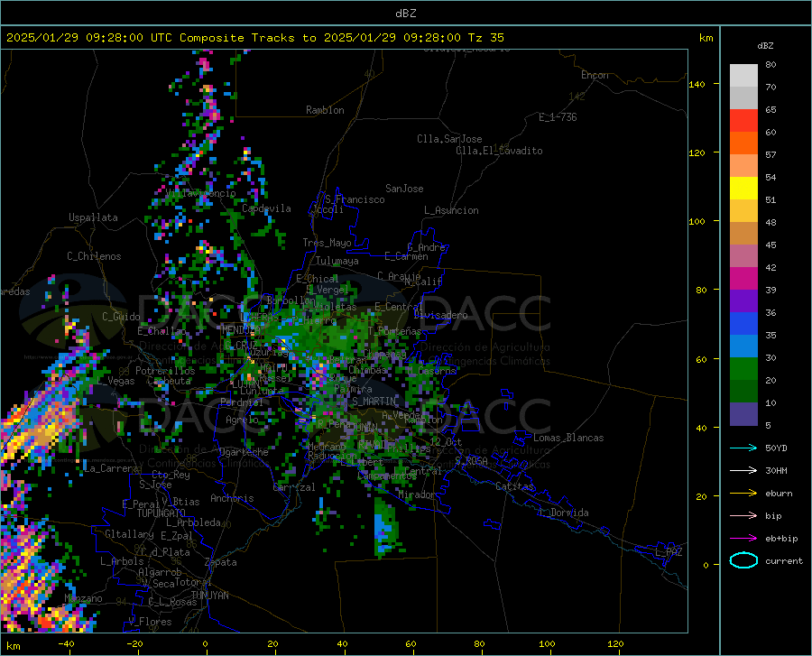812x656 pixels.
Task: Click the cyan 50YD arrow in legend
Action: (743, 448)
